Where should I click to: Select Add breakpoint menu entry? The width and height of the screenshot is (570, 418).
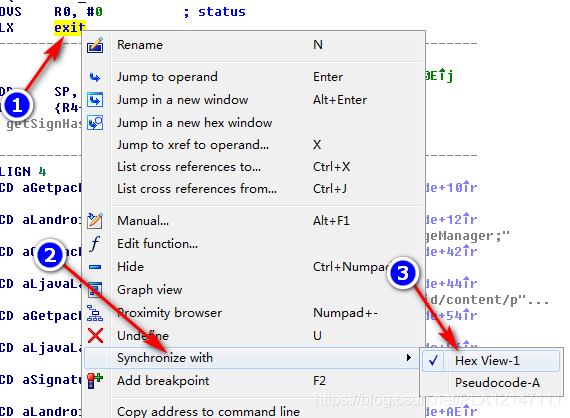[253, 381]
